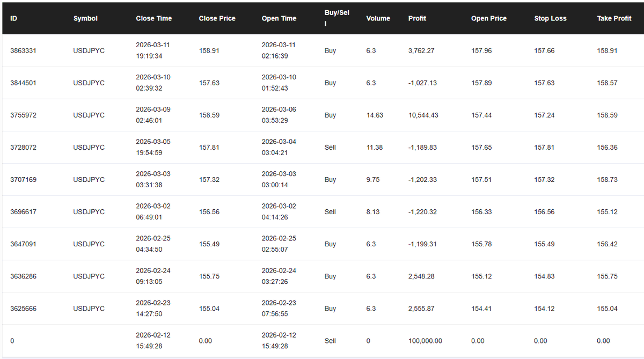Click close time 2026-02-24 09:13:05
The width and height of the screenshot is (644, 359).
153,276
